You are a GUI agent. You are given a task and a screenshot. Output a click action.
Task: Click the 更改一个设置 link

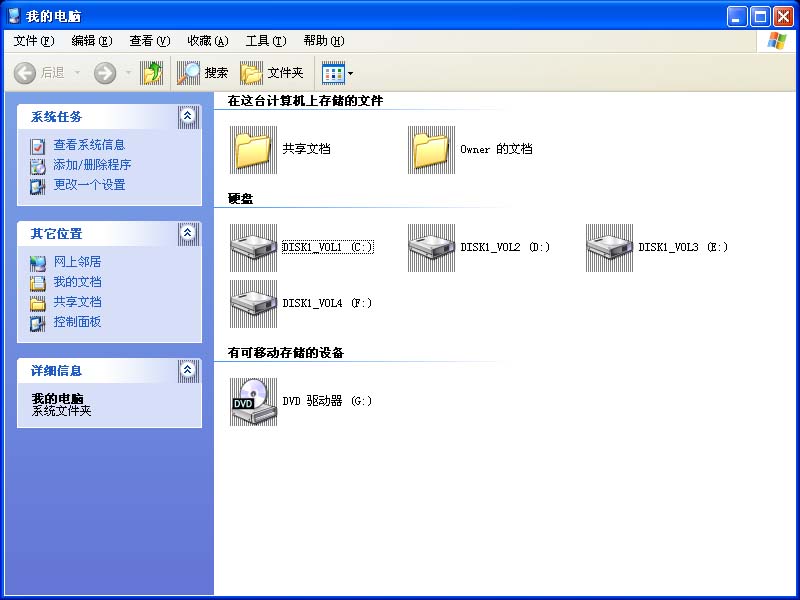(x=89, y=185)
